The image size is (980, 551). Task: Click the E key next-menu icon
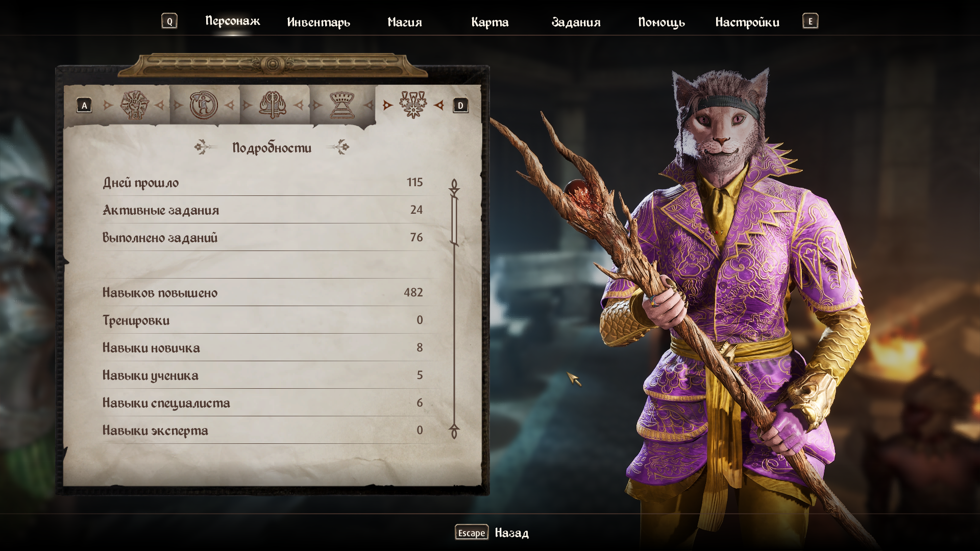click(810, 21)
